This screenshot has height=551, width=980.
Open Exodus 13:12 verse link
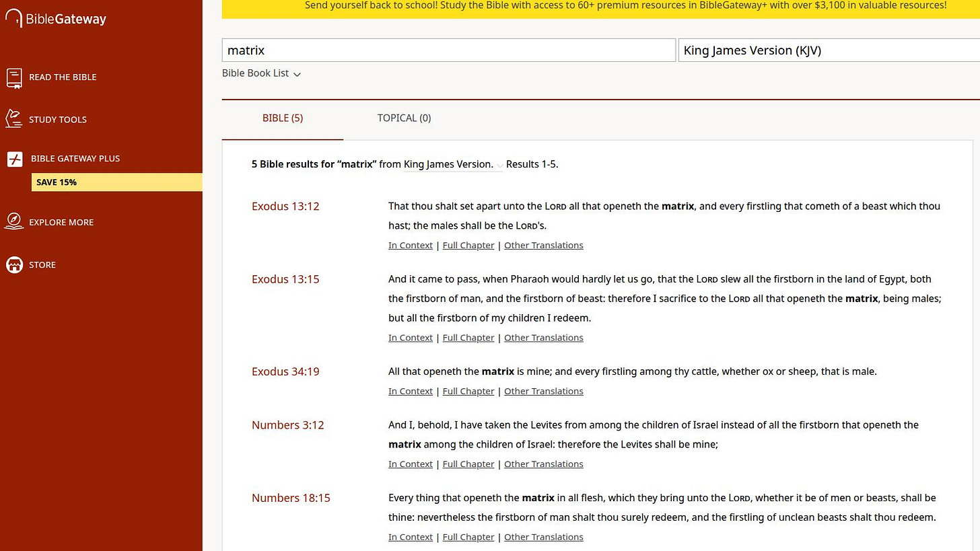coord(285,207)
